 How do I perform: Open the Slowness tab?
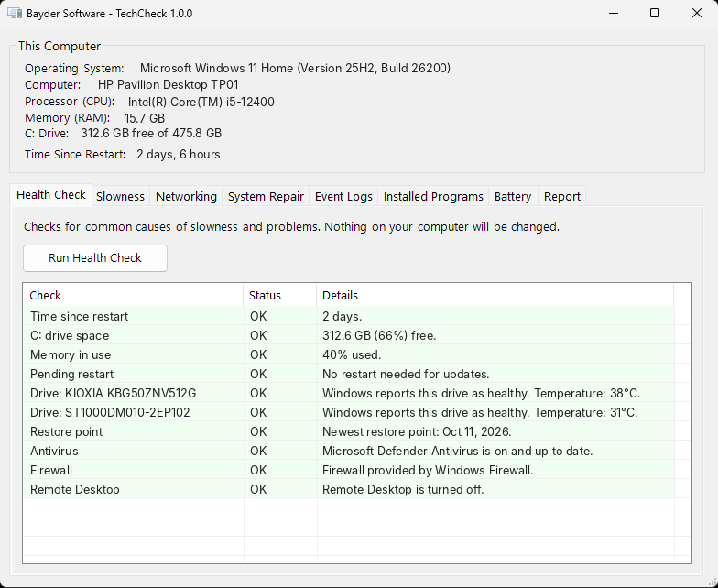coord(121,196)
